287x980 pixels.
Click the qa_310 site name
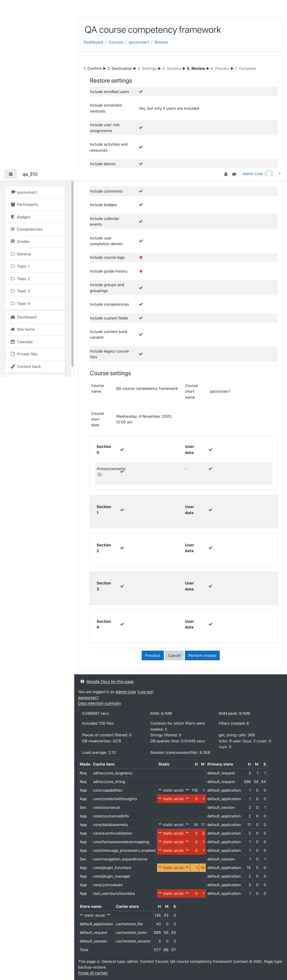tap(30, 174)
